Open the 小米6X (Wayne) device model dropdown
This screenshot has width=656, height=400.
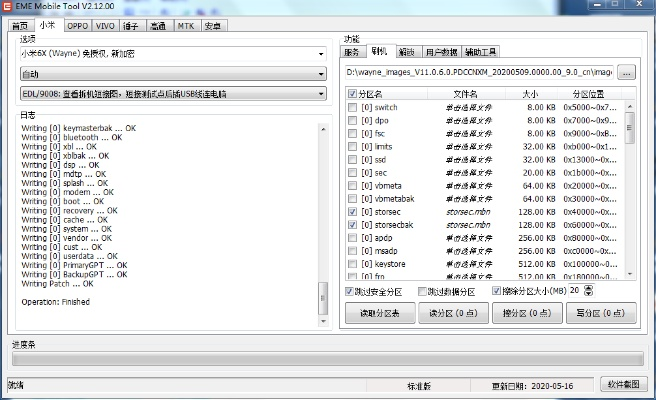172,53
